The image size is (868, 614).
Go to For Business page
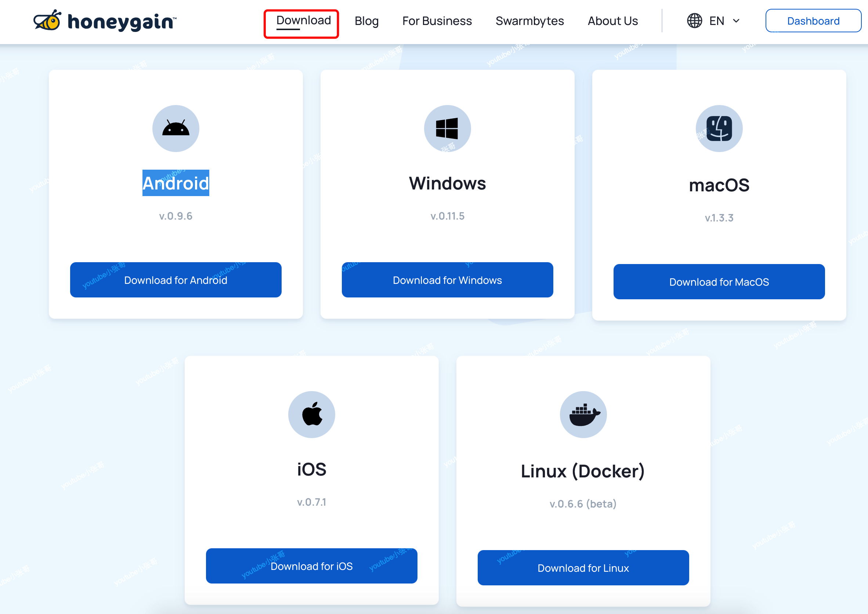[437, 21]
